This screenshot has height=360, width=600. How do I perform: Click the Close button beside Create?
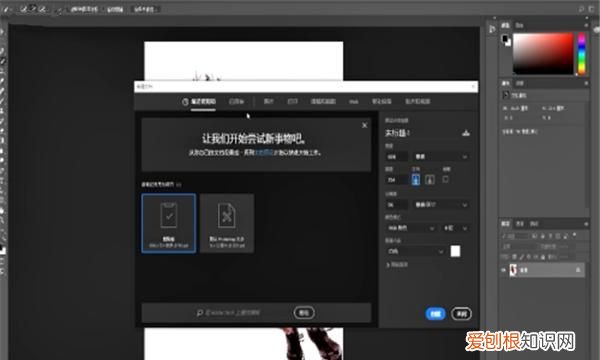[461, 314]
